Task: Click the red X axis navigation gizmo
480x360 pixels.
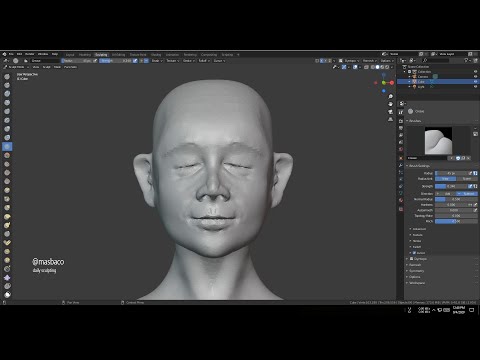Action: tap(392, 82)
